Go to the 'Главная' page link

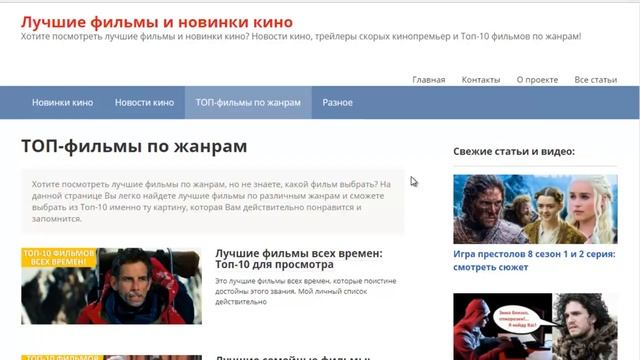(429, 80)
